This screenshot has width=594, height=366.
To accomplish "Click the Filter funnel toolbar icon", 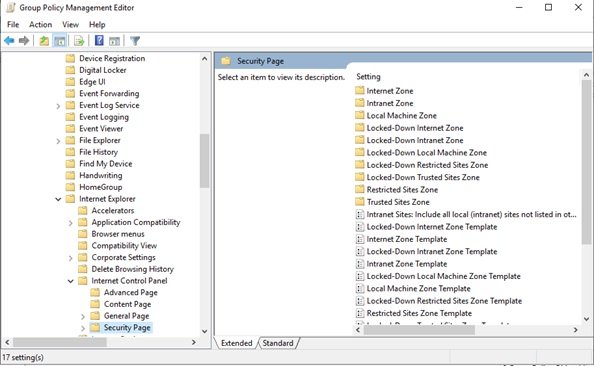I will pos(135,41).
